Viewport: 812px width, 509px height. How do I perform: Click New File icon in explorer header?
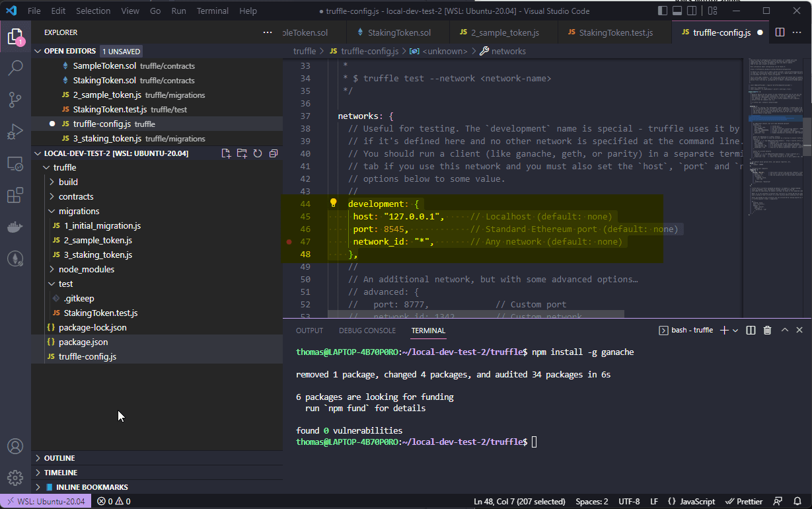coord(227,153)
